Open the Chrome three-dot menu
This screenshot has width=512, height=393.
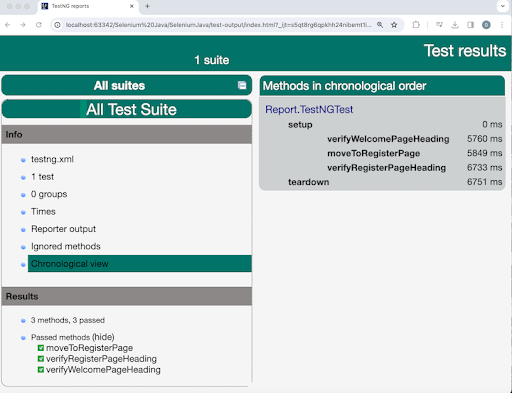tap(502, 25)
